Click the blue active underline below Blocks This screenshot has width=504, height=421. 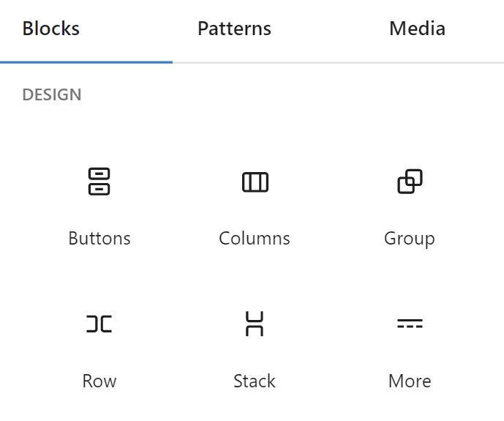(x=86, y=62)
